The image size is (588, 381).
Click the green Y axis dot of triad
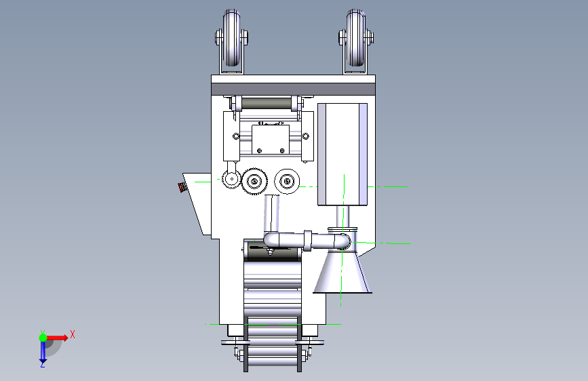(x=43, y=338)
